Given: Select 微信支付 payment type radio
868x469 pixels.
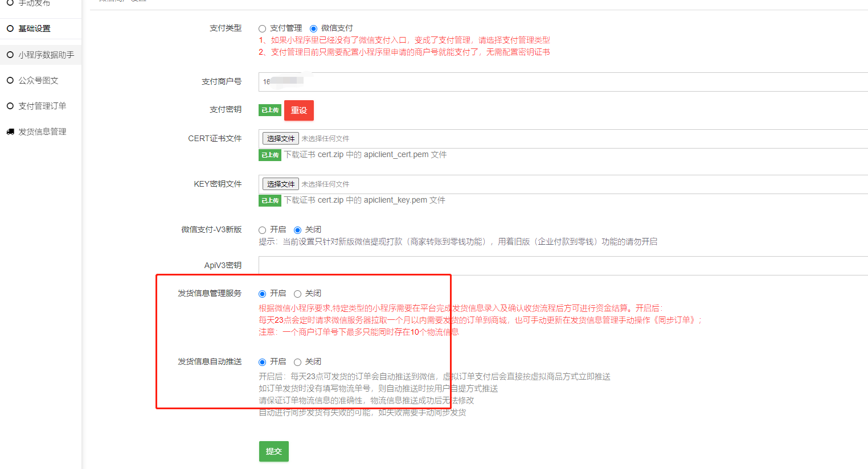Looking at the screenshot, I should point(313,28).
